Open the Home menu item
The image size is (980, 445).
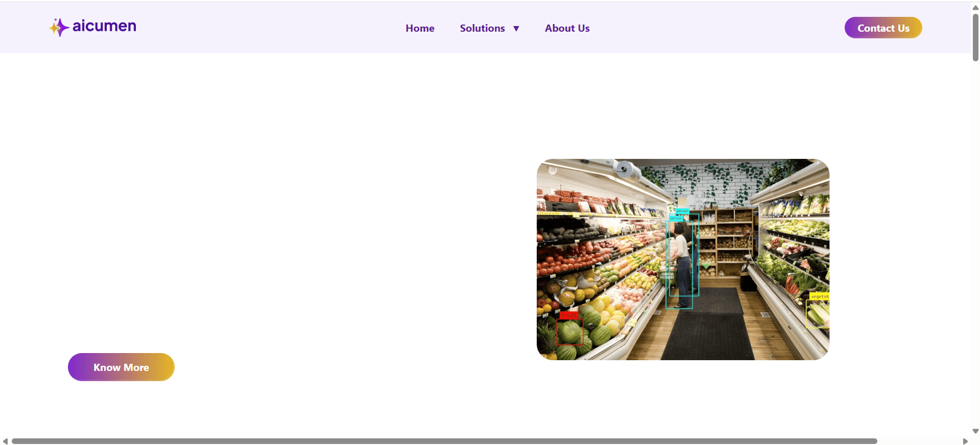(x=420, y=28)
